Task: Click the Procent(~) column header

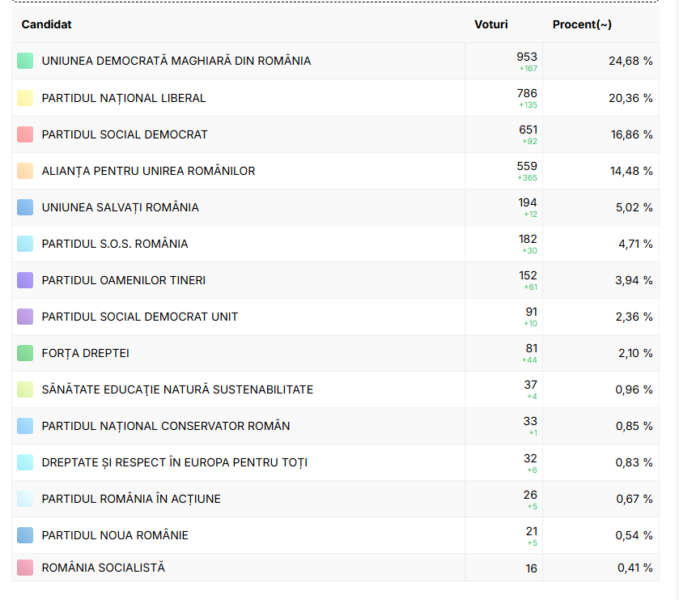Action: [581, 24]
